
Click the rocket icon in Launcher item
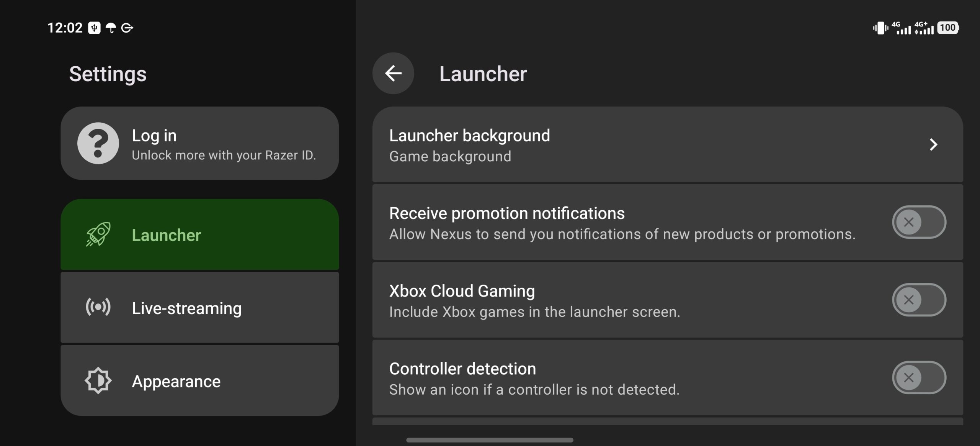[x=98, y=234]
